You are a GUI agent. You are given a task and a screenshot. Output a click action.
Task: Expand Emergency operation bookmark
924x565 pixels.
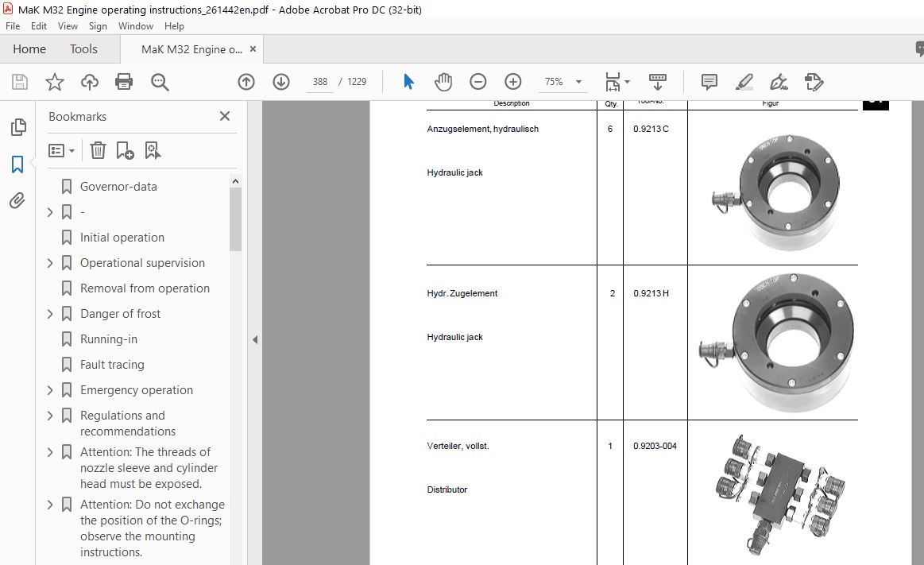50,390
